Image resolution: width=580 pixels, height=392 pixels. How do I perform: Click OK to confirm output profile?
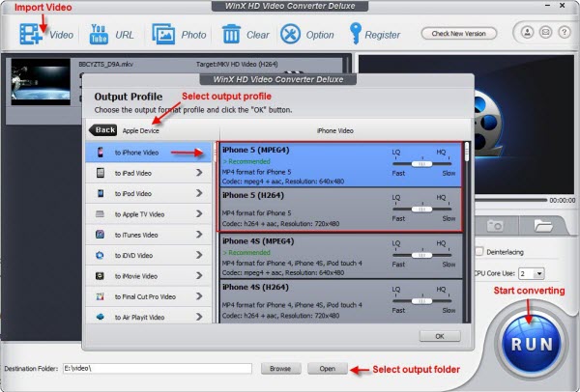(x=440, y=336)
